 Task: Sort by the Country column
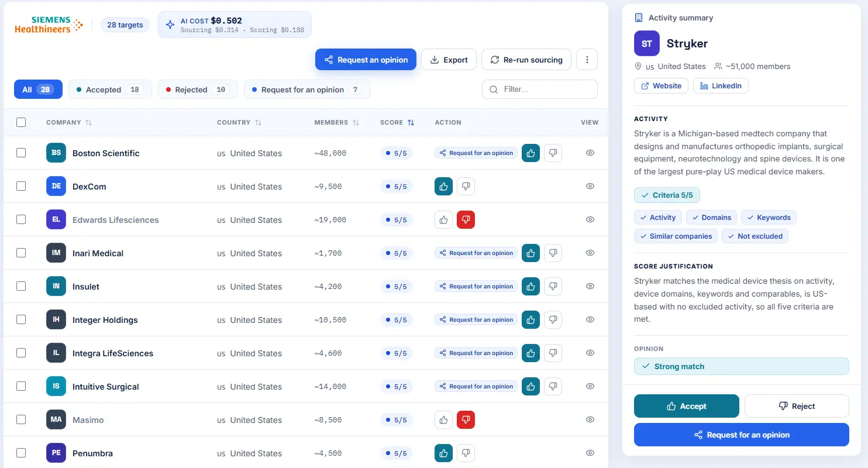coord(239,123)
